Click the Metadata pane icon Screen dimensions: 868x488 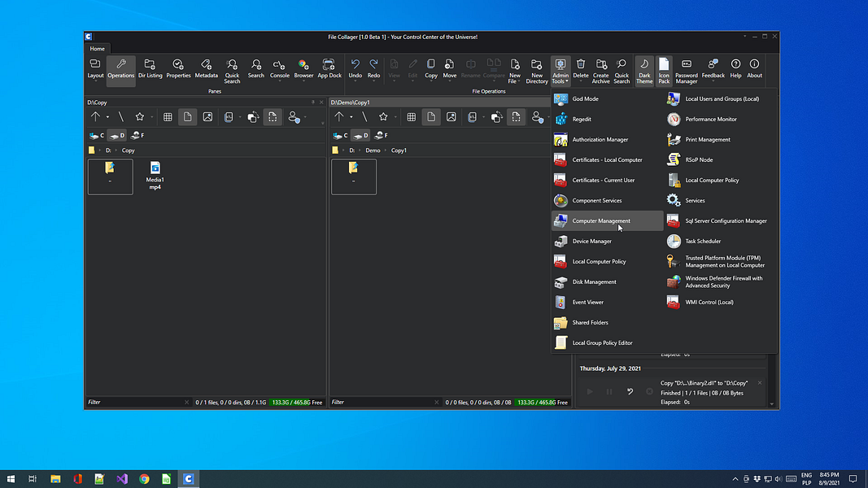coord(206,68)
